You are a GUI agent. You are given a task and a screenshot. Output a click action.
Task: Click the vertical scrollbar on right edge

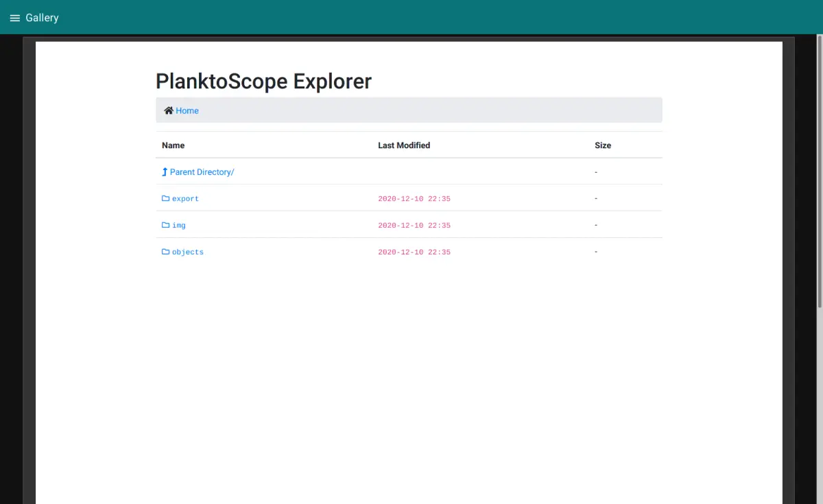(x=820, y=171)
